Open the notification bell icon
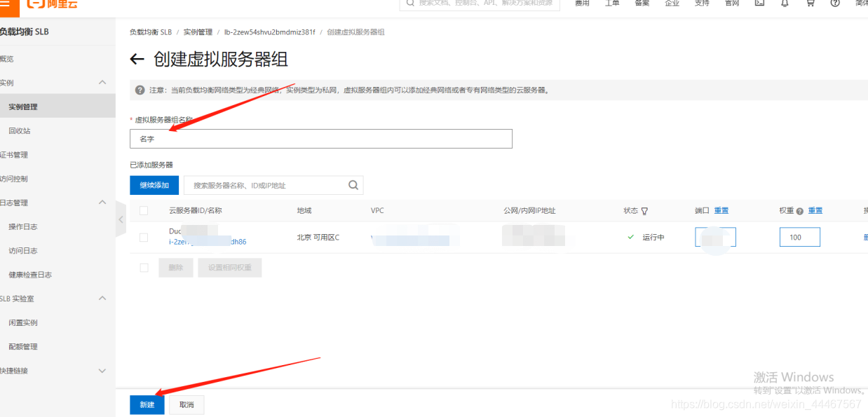This screenshot has height=417, width=868. [785, 4]
